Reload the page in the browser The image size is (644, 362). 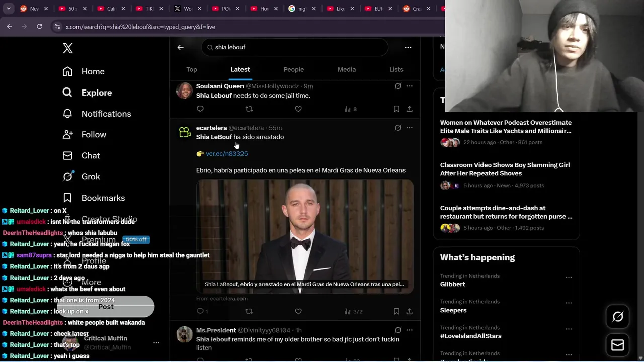click(39, 27)
